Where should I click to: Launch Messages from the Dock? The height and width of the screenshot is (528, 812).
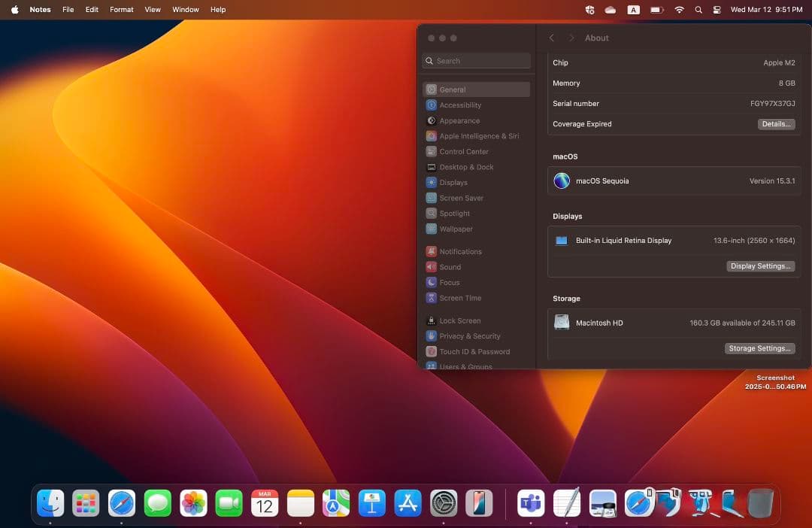[x=157, y=503]
